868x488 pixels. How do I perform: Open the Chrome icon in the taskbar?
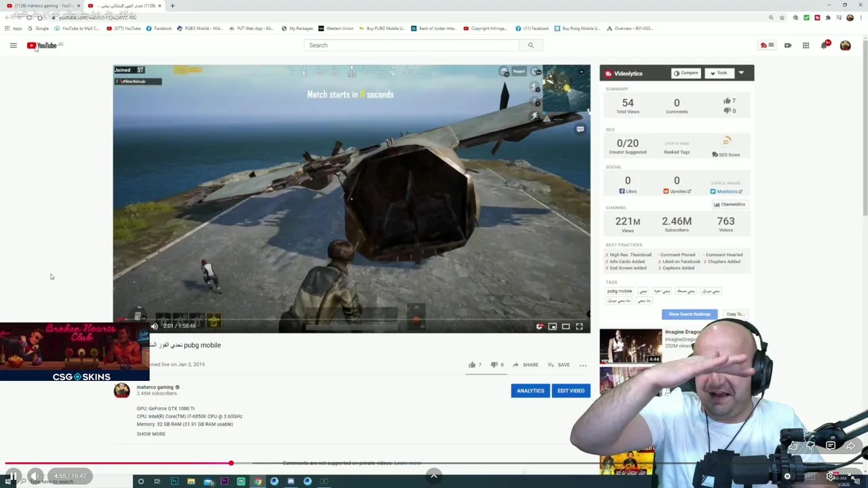(x=258, y=482)
